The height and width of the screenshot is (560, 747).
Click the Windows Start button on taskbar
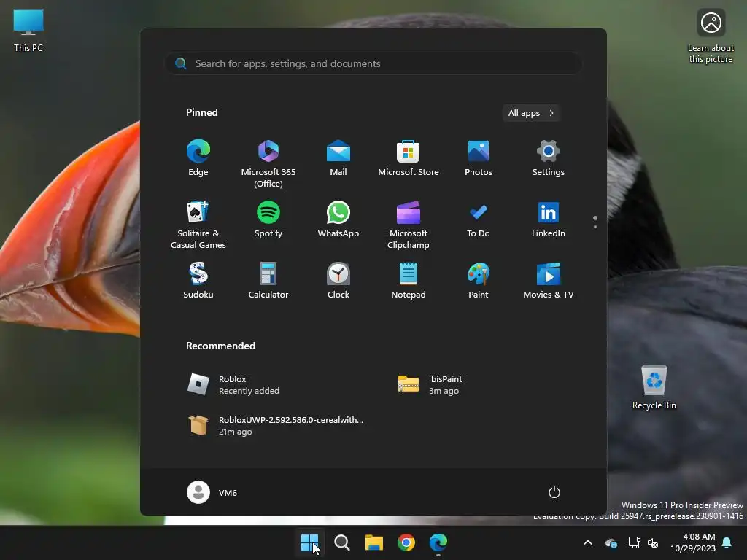[x=309, y=542]
